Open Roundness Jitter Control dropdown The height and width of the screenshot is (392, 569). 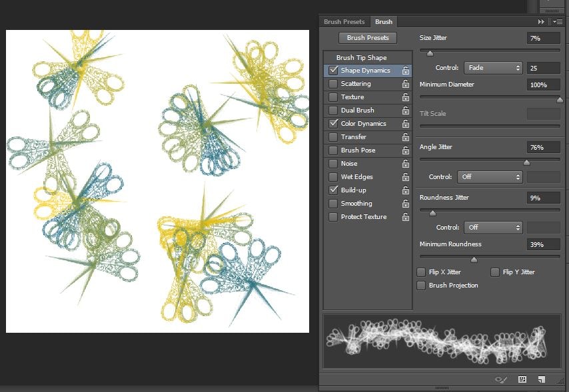(493, 228)
